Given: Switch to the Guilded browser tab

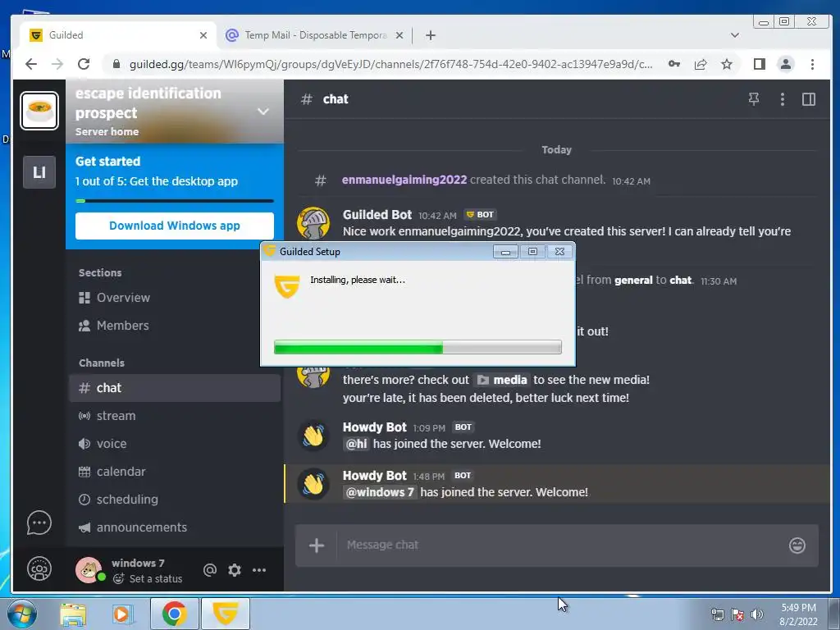Looking at the screenshot, I should (x=118, y=35).
